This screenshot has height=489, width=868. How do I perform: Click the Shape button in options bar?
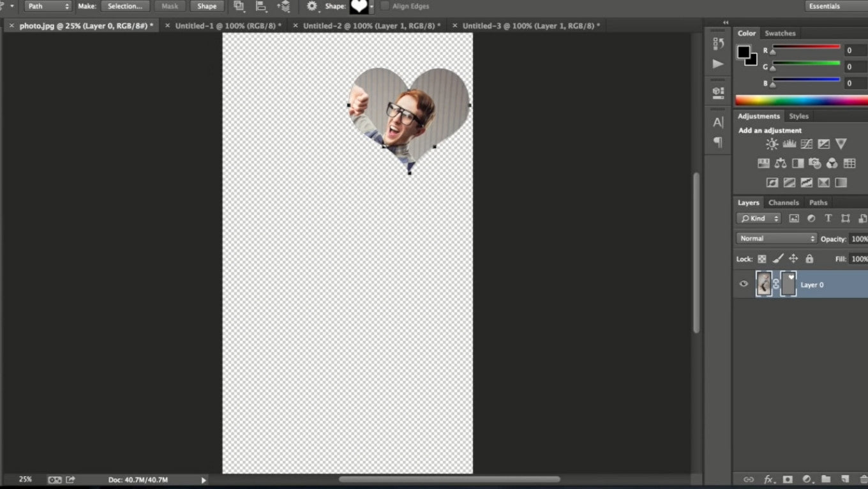pos(207,6)
